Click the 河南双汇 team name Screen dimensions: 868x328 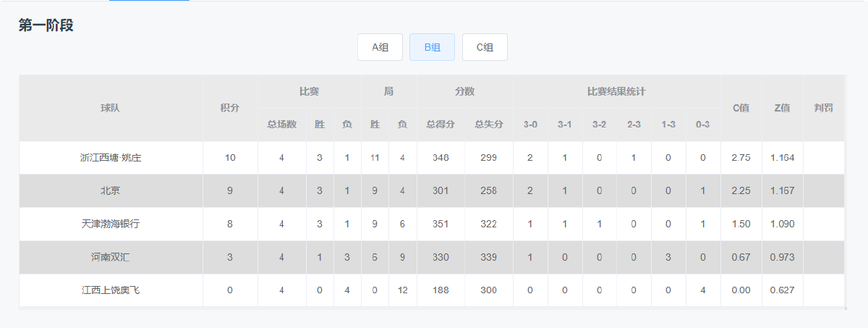[111, 258]
